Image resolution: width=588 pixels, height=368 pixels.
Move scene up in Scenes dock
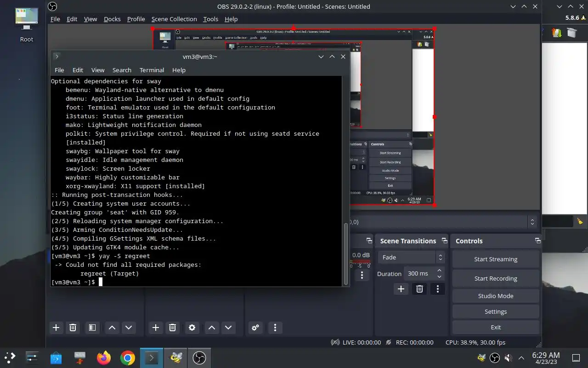[112, 328]
